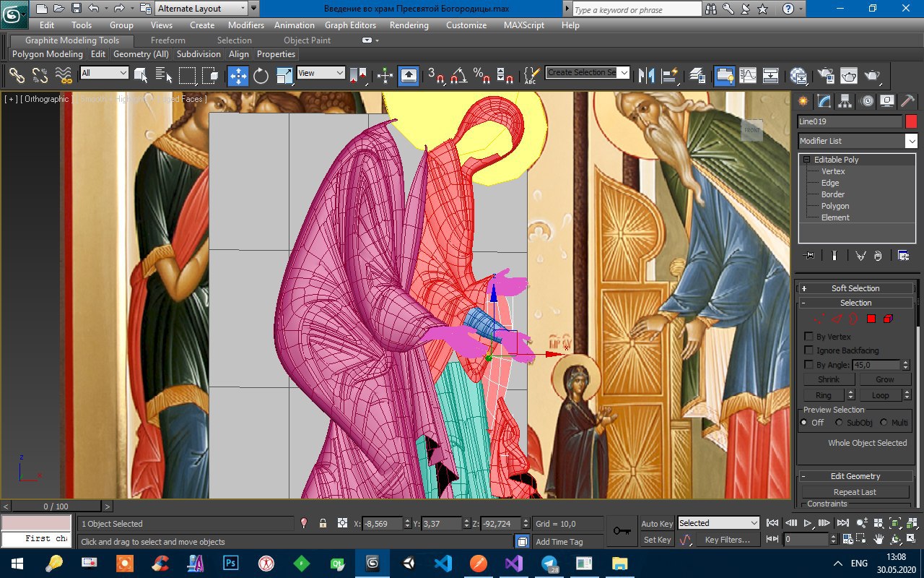The height and width of the screenshot is (578, 924).
Task: Open the Rendering menu
Action: pos(409,25)
